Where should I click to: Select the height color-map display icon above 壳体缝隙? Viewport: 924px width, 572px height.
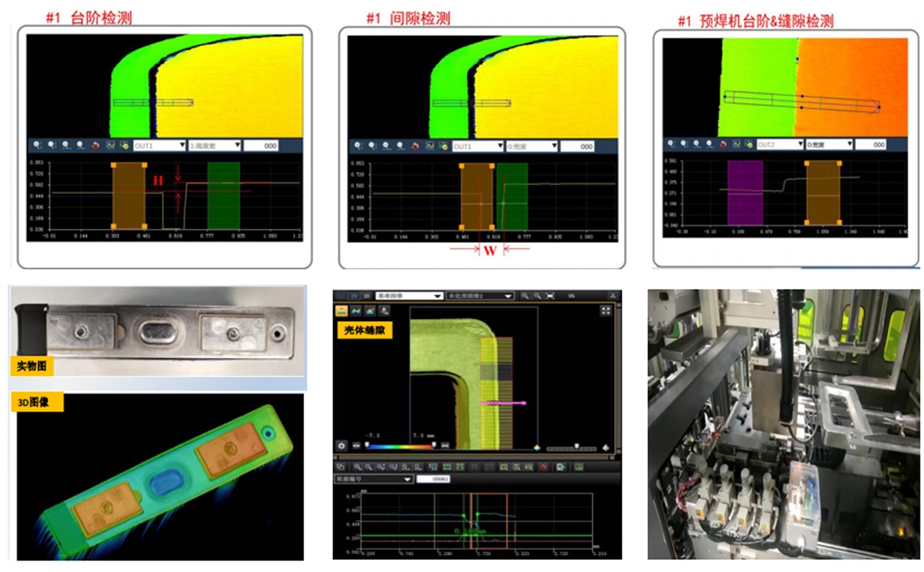coord(342,311)
